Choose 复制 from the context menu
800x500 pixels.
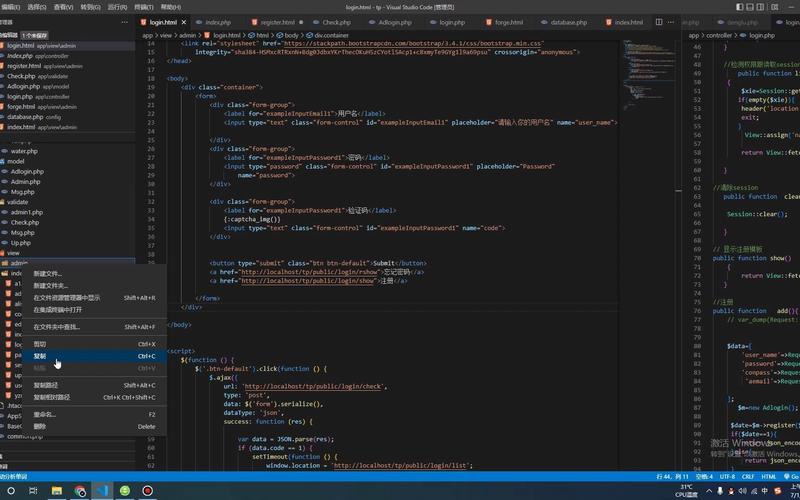(x=94, y=356)
